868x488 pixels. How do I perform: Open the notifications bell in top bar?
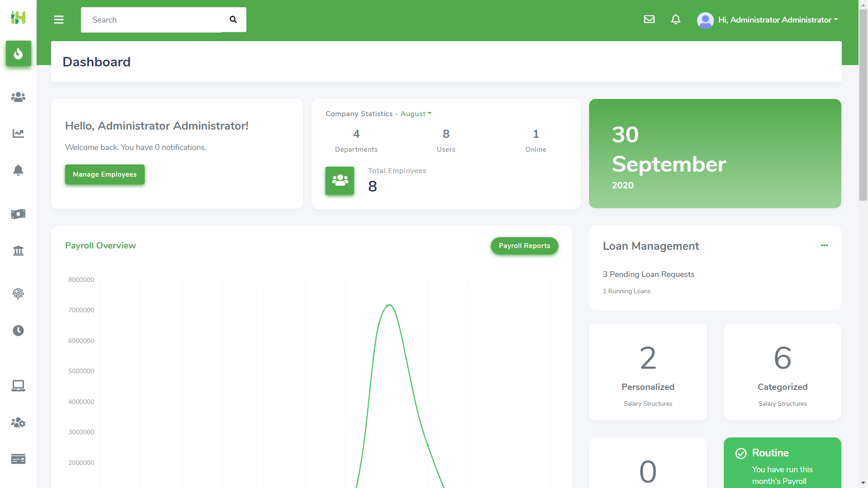[675, 19]
